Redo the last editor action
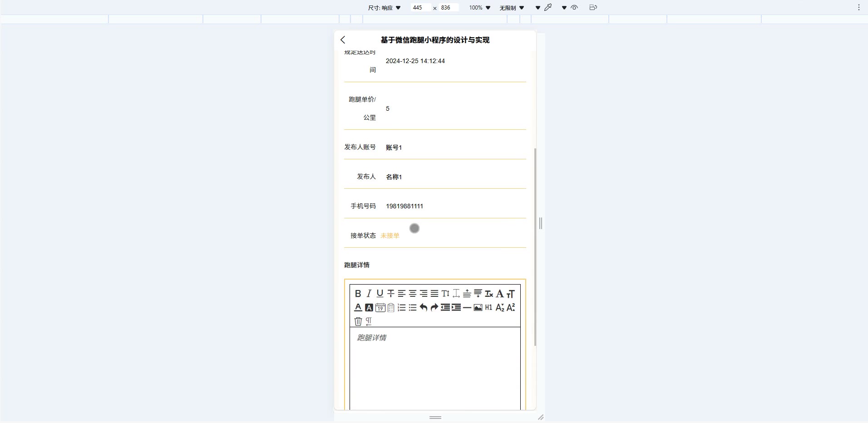The image size is (868, 423). 434,308
